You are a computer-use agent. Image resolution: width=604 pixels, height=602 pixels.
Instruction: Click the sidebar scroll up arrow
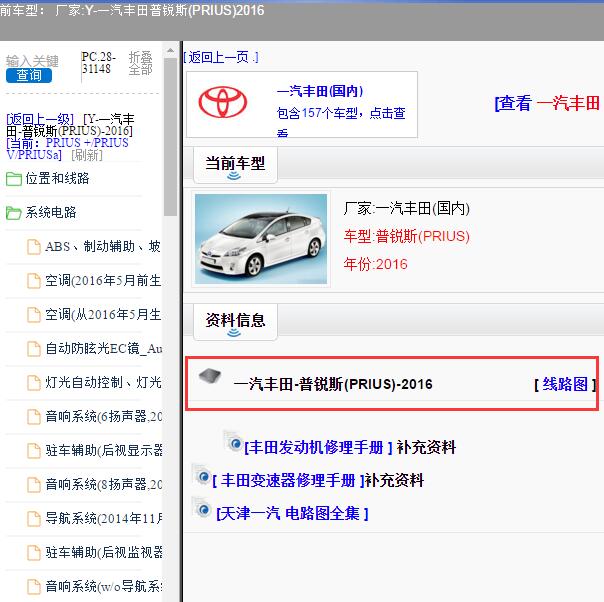point(170,50)
